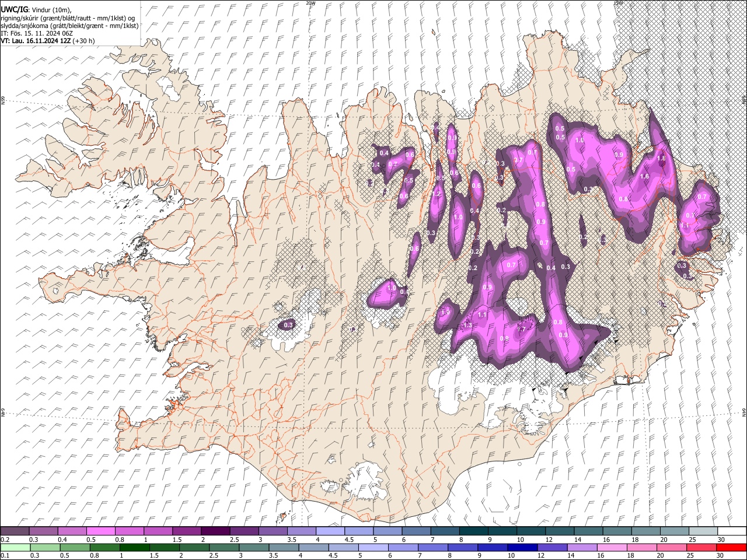Pick the 12 violet swatch in lower legend
The height and width of the screenshot is (560, 747).
[x=552, y=547]
